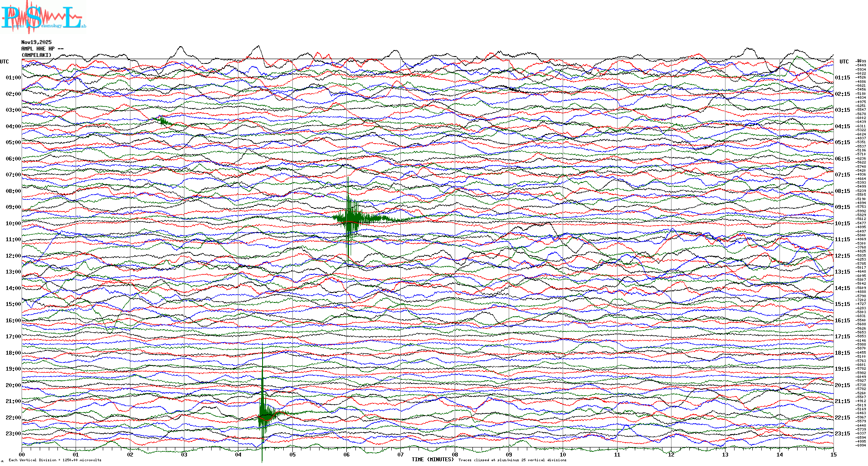Click the small green event near 04:00 row
Screen dimensions: 868x466
click(163, 120)
